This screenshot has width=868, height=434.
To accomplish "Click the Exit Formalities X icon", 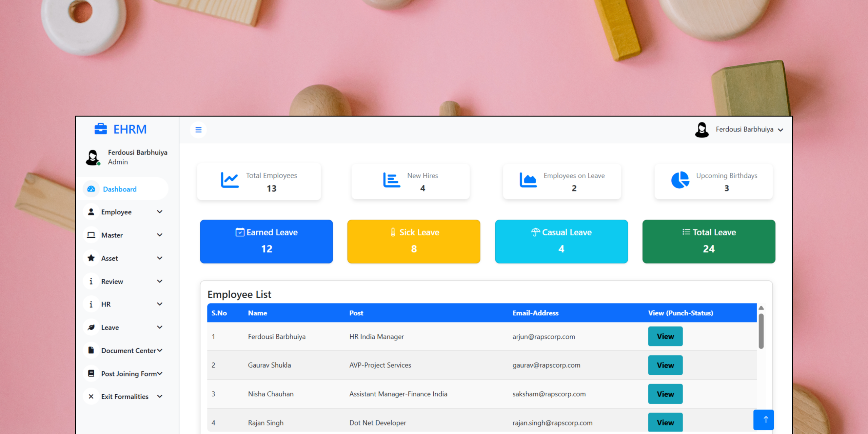I will tap(91, 396).
